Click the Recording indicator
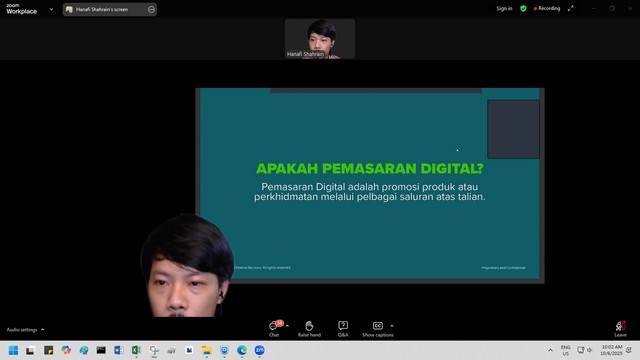Image resolution: width=640 pixels, height=360 pixels. click(x=547, y=8)
